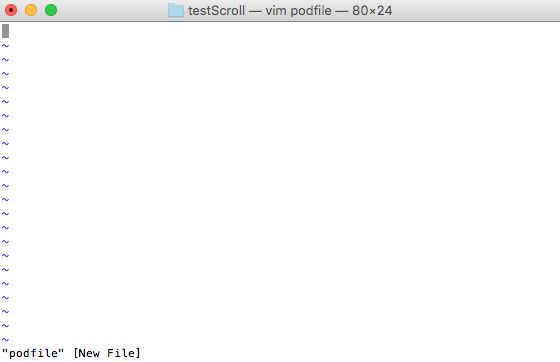The image size is (560, 362).
Task: Click the second tilde line marker
Action: 5,59
